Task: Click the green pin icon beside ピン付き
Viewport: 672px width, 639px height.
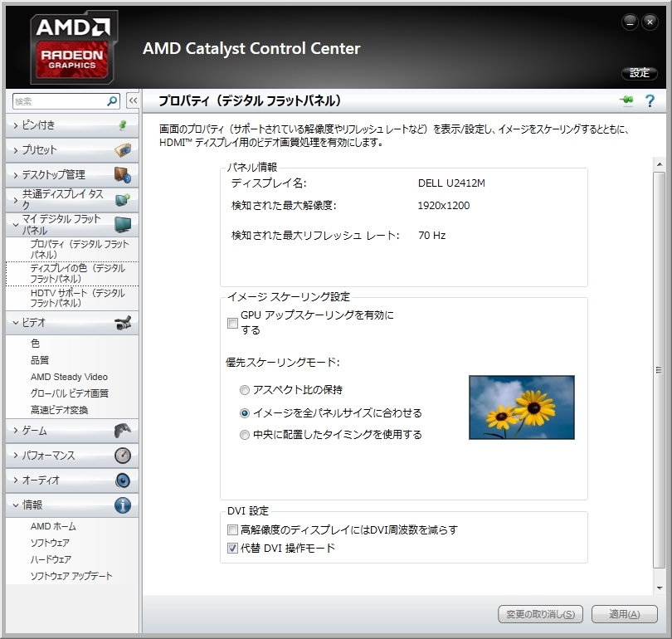Action: tap(123, 125)
